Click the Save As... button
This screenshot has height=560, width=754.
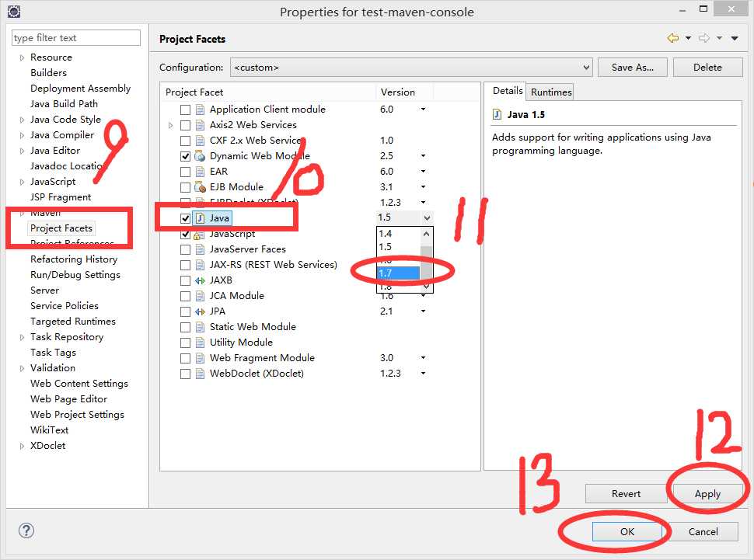pyautogui.click(x=632, y=68)
